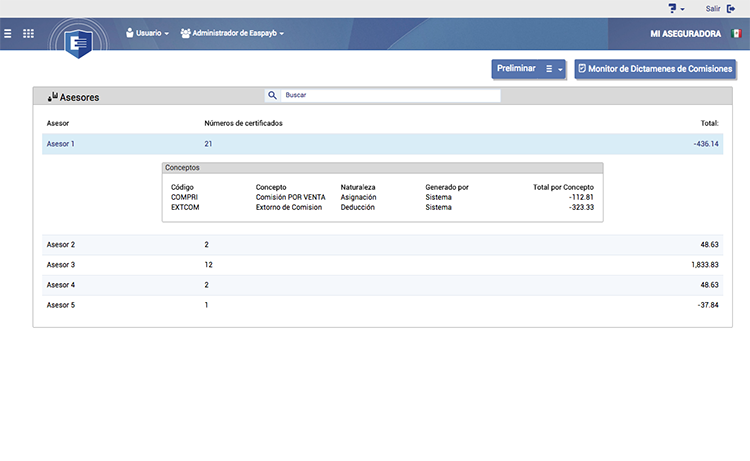Image resolution: width=750 pixels, height=461 pixels.
Task: Open the hamburger menu icon
Action: point(8,33)
